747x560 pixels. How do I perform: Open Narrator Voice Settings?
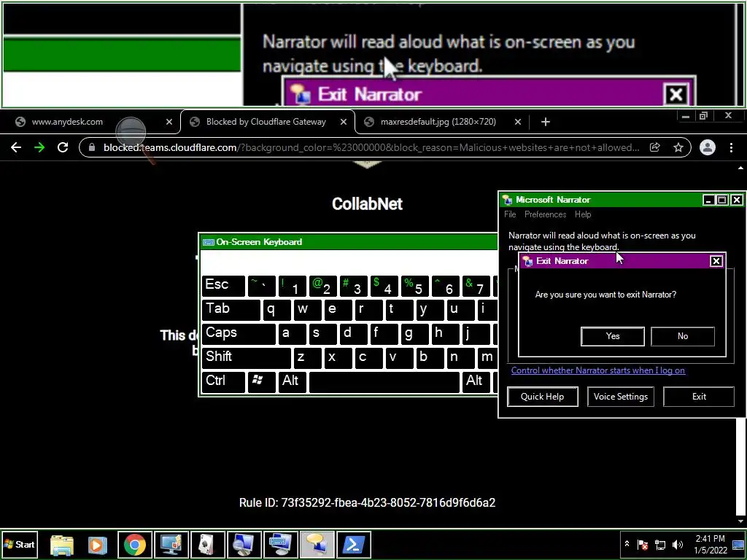[x=620, y=397]
